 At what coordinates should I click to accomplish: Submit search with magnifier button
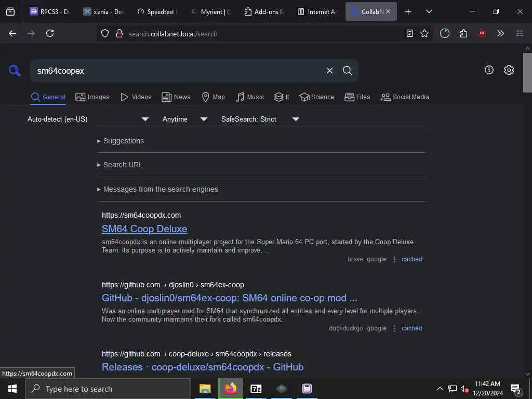tap(347, 71)
